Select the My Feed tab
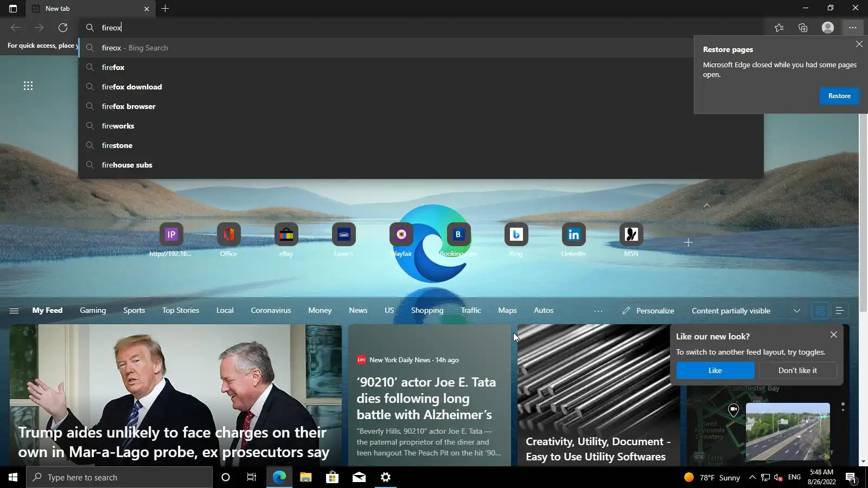868x488 pixels. [47, 310]
